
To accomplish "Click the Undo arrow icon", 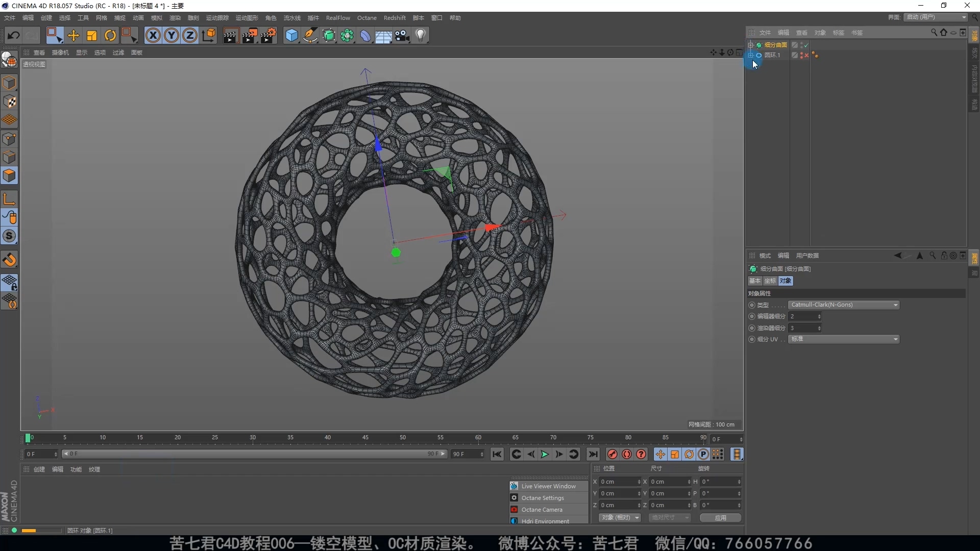I will point(14,35).
